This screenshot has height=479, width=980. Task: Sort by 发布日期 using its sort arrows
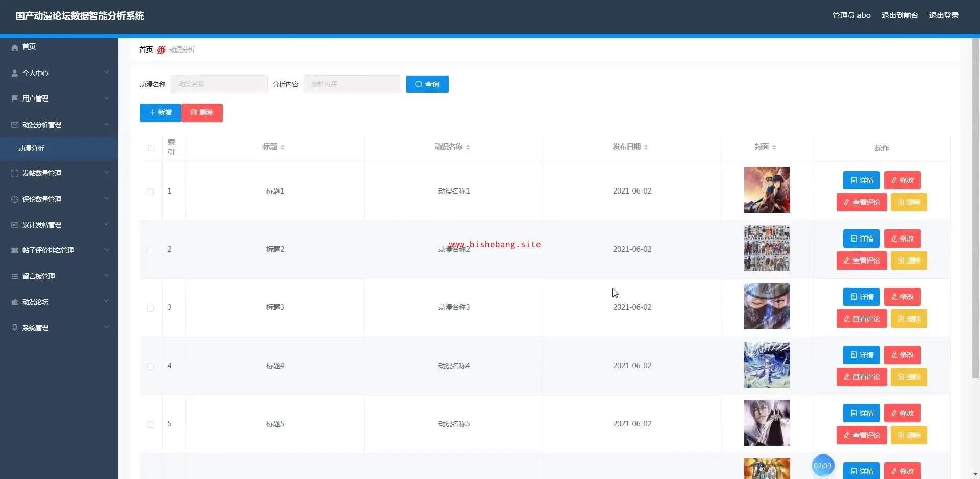[x=646, y=147]
